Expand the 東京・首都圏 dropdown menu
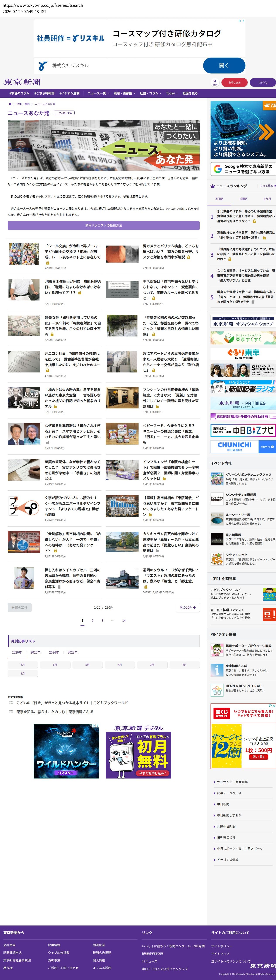The width and height of the screenshot is (276, 980). (124, 93)
